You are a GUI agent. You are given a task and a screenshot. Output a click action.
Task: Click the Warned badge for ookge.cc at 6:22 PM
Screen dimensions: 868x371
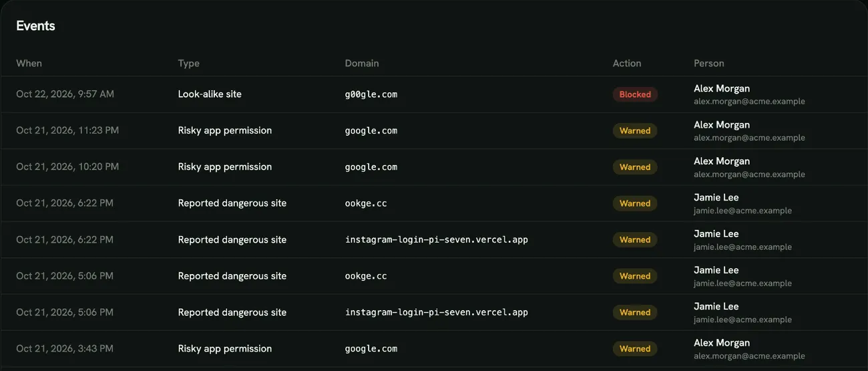(x=635, y=203)
